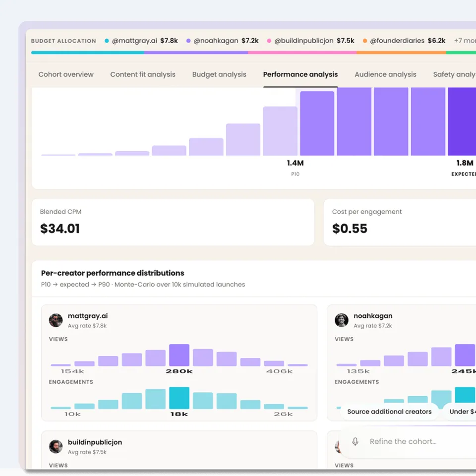This screenshot has height=476, width=476.
Task: Click Avg rate $7.2k under noahkagan
Action: coord(373,326)
